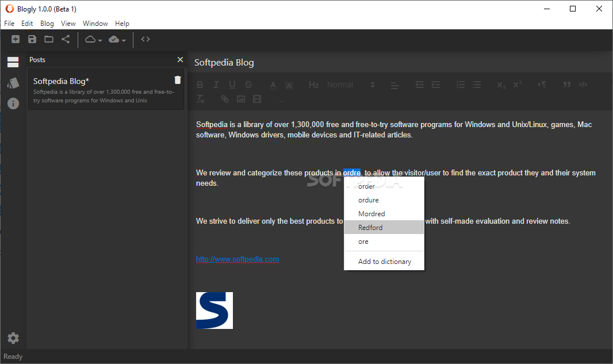Click the Softpedia S logo image
The width and height of the screenshot is (613, 364).
214,311
